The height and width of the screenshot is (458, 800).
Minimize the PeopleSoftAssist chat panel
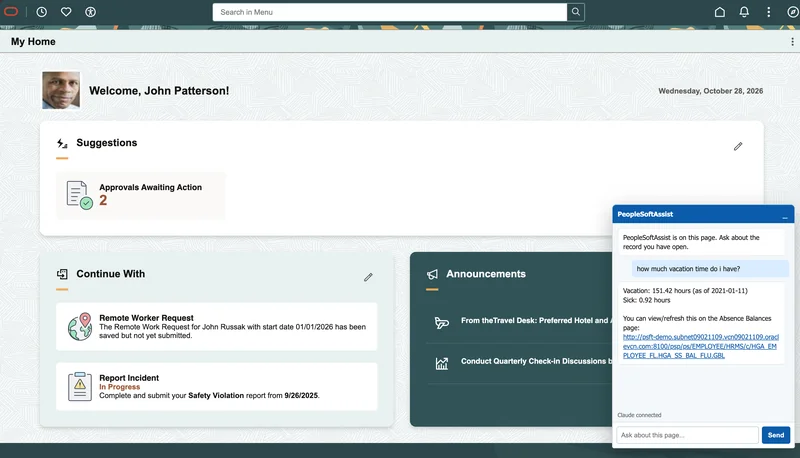click(x=785, y=217)
